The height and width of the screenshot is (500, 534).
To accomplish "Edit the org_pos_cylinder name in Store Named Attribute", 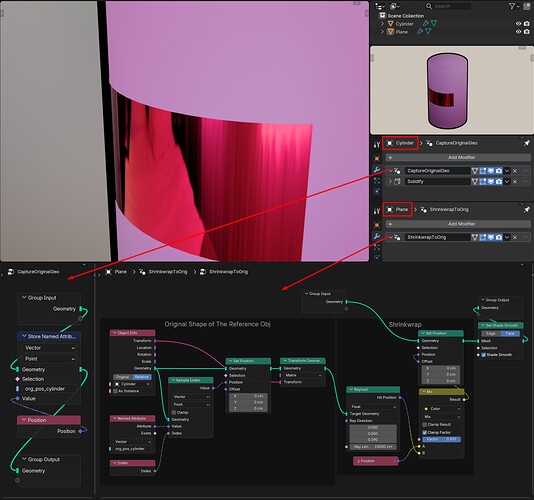I will click(x=49, y=389).
